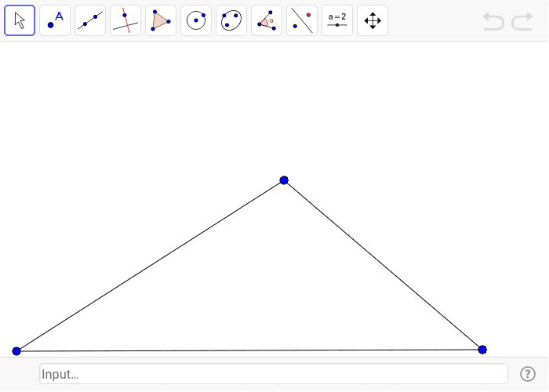The width and height of the screenshot is (549, 392).
Task: Select the Slider a=2 tool
Action: pyautogui.click(x=337, y=20)
